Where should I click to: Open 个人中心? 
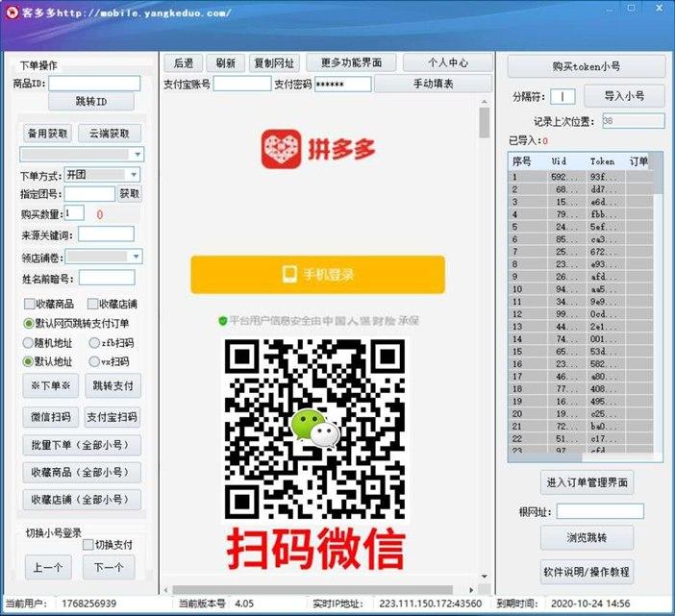(x=448, y=62)
